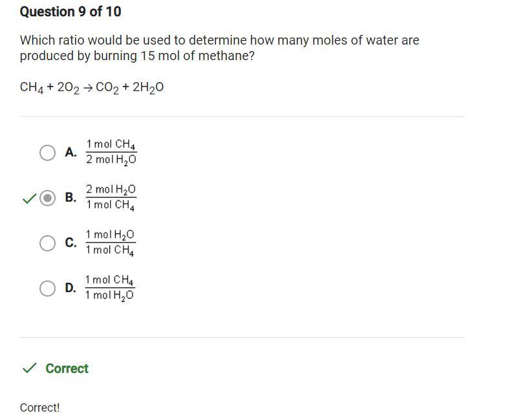Viewport: 509px width, 420px height.
Task: Choose radio button for option C
Action: pyautogui.click(x=47, y=243)
